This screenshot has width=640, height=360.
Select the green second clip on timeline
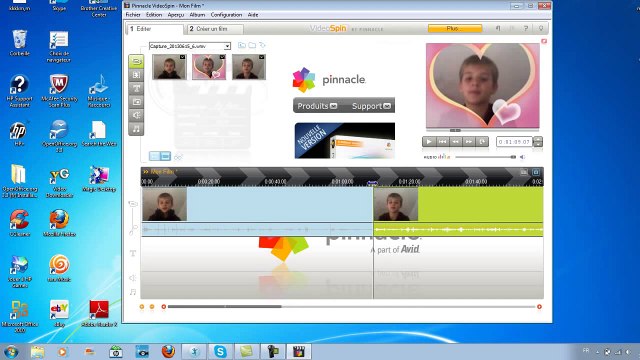pyautogui.click(x=458, y=204)
